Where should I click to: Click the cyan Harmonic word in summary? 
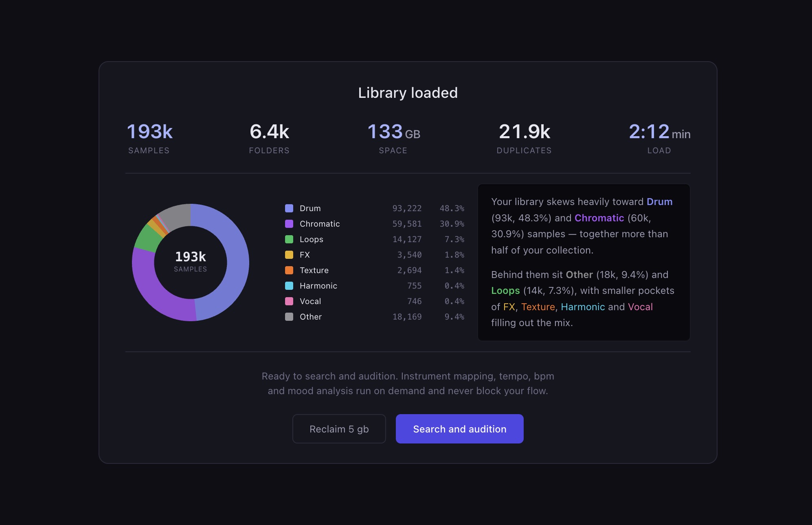(x=583, y=307)
